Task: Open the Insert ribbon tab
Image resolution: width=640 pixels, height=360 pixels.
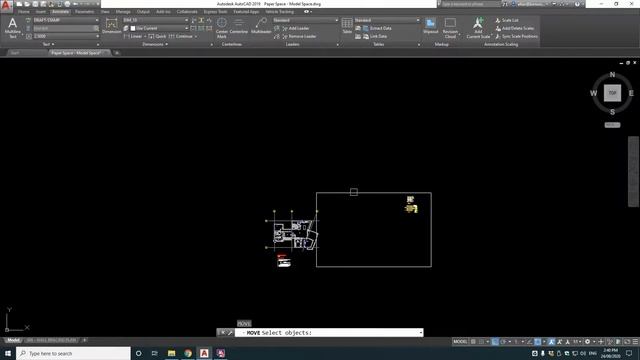Action: (40, 12)
